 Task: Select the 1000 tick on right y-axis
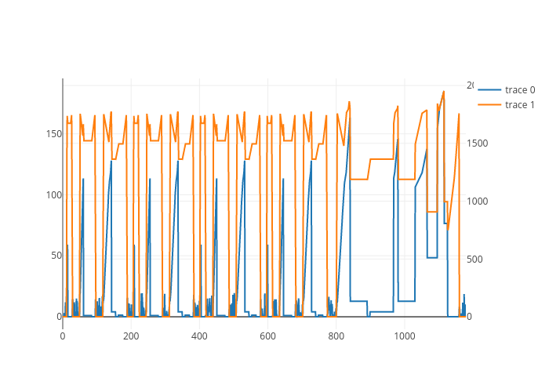(x=478, y=201)
